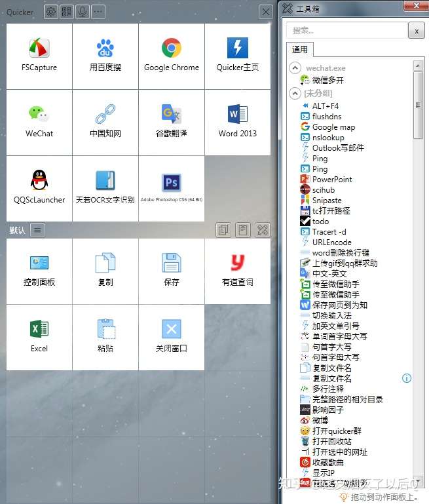
Task: Clear the toolbox search with x button
Action: point(417,31)
